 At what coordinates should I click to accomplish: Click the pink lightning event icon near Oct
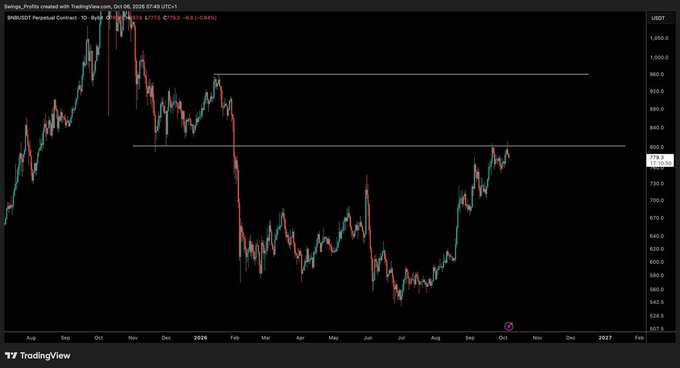tap(509, 326)
